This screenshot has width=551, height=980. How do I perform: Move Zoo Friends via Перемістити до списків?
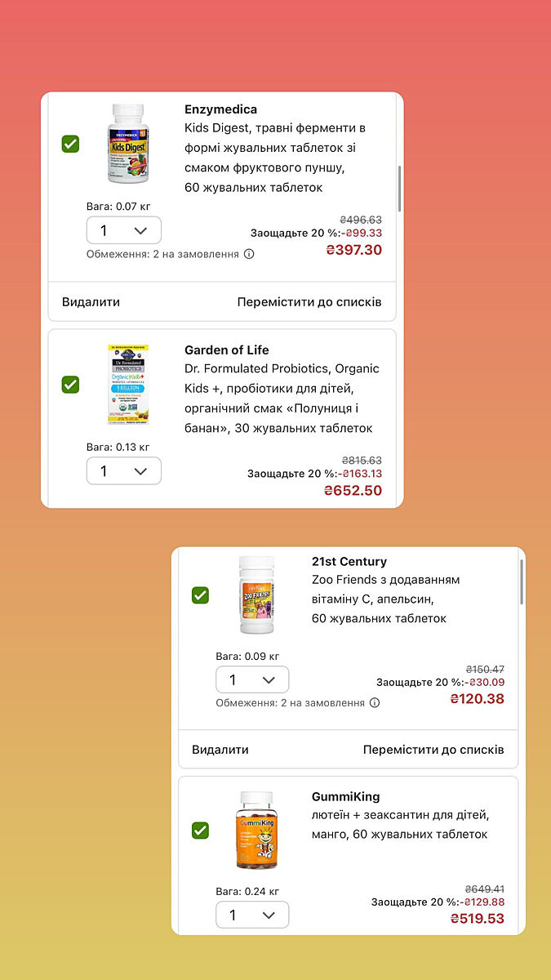tap(433, 750)
